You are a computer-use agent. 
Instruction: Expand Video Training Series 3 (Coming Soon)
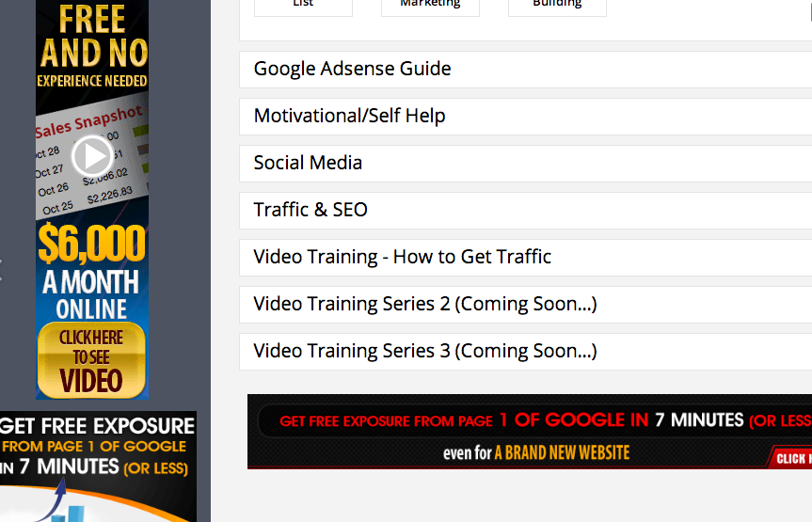(525, 352)
